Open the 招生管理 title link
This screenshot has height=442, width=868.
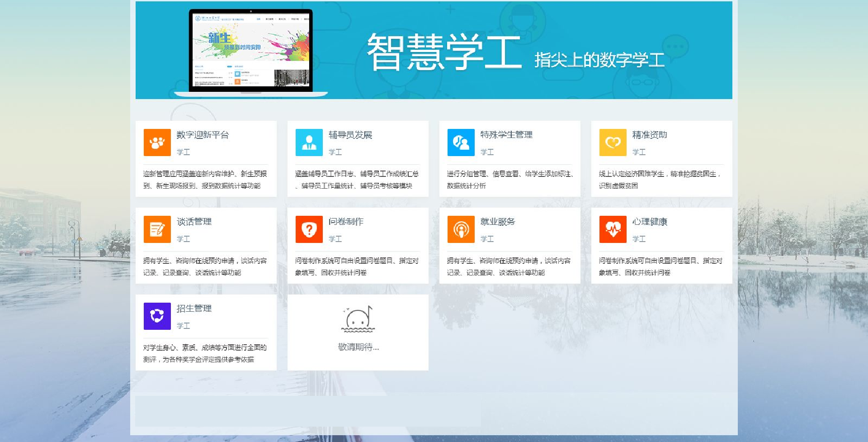coord(194,309)
